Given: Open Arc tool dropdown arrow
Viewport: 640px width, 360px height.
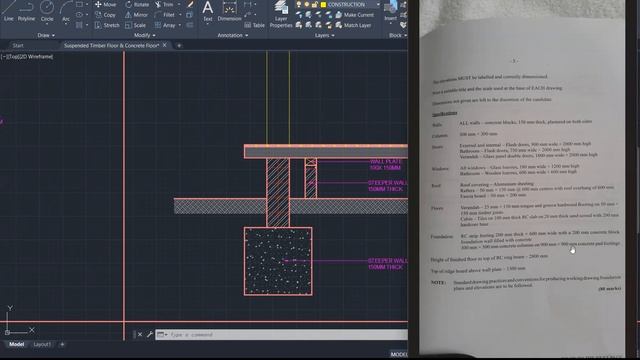Looking at the screenshot, I should [66, 24].
